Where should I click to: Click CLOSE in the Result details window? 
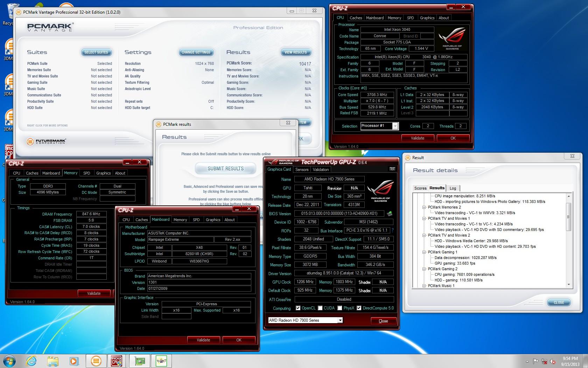559,302
